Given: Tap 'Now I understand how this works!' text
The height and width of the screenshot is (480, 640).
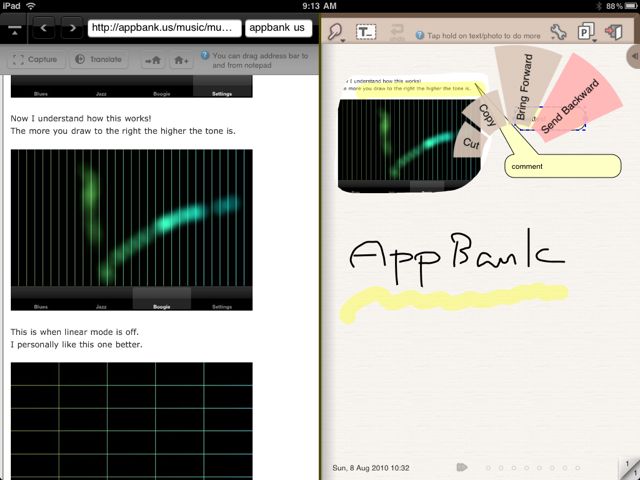Looking at the screenshot, I should 81,118.
